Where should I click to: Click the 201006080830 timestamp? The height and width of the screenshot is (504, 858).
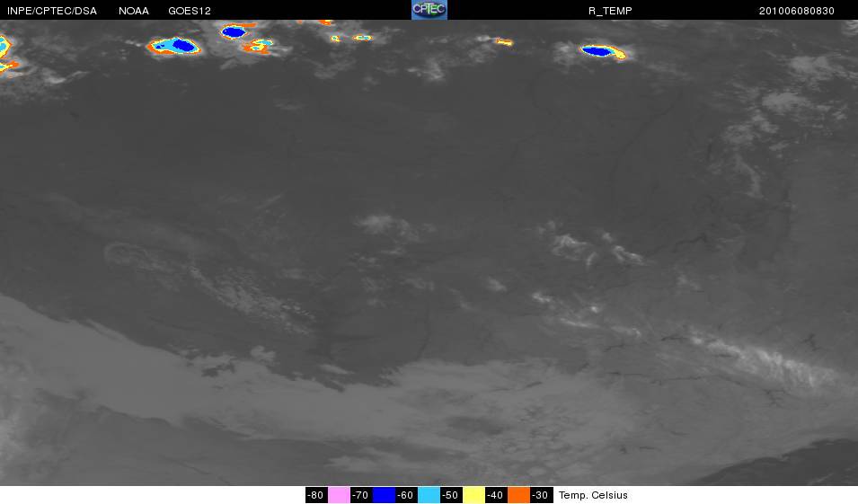click(x=796, y=11)
